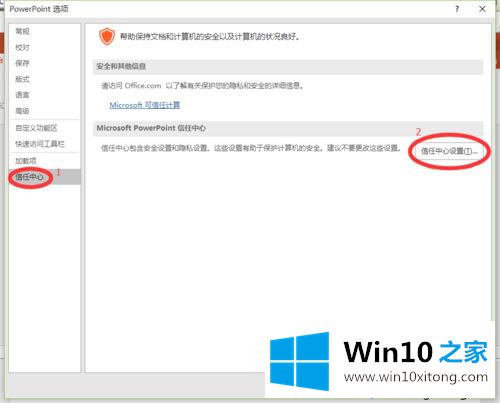Click the Office.com privacy info sentence

pyautogui.click(x=202, y=86)
